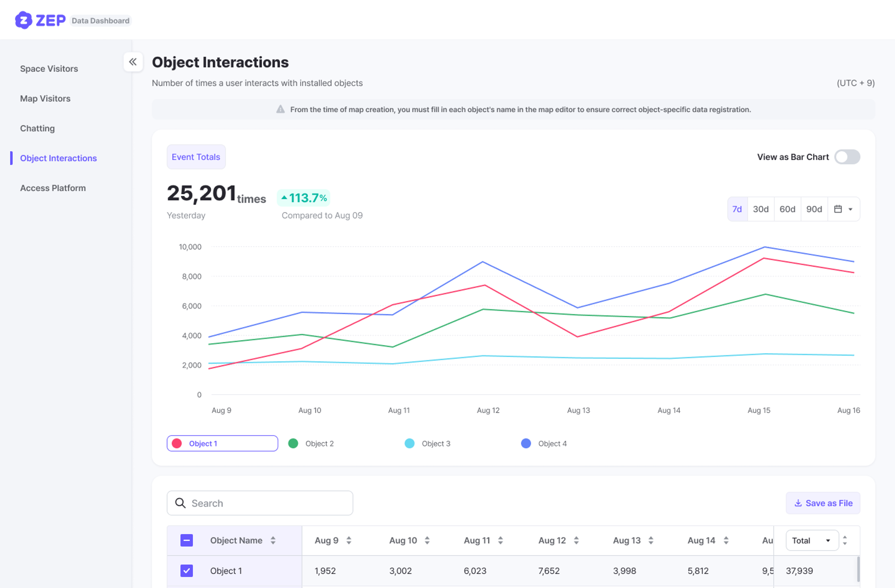Open the Total dropdown in table header
The height and width of the screenshot is (588, 895).
tap(812, 541)
